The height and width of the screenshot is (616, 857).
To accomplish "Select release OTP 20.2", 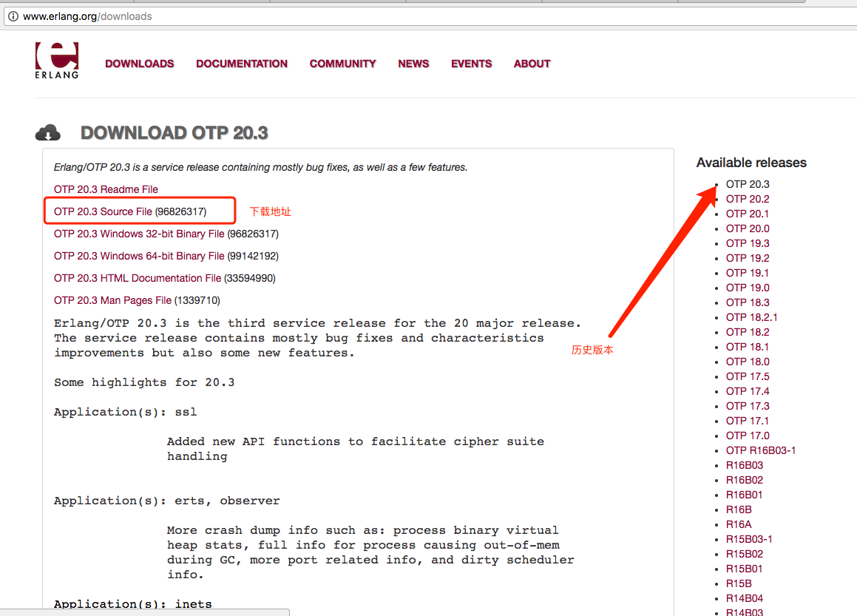I will [x=747, y=199].
